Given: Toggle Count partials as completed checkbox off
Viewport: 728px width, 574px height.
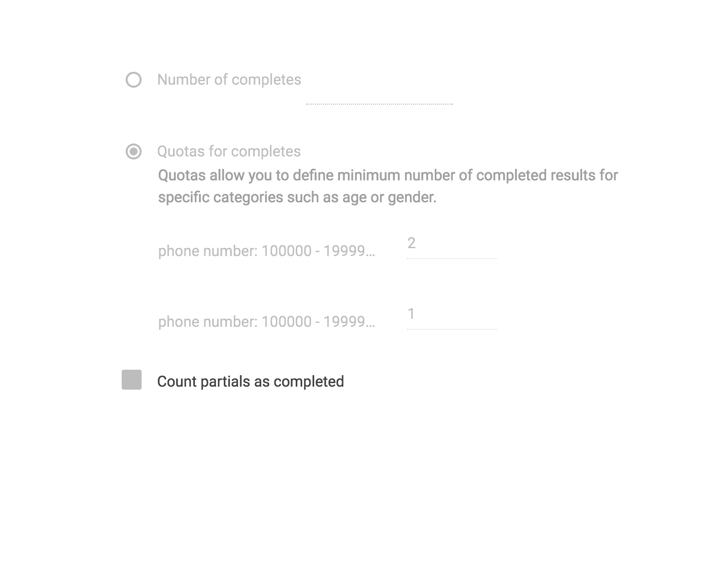Looking at the screenshot, I should click(x=132, y=380).
